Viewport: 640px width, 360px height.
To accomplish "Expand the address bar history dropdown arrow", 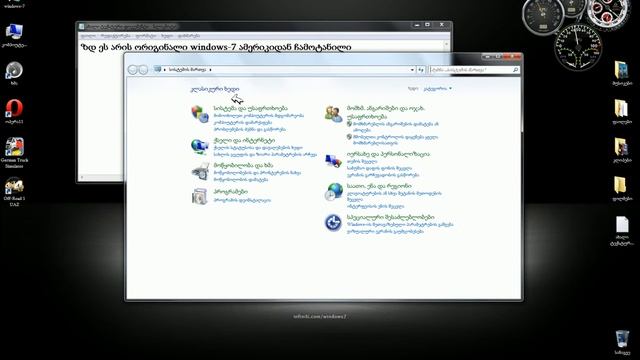I will pos(412,70).
